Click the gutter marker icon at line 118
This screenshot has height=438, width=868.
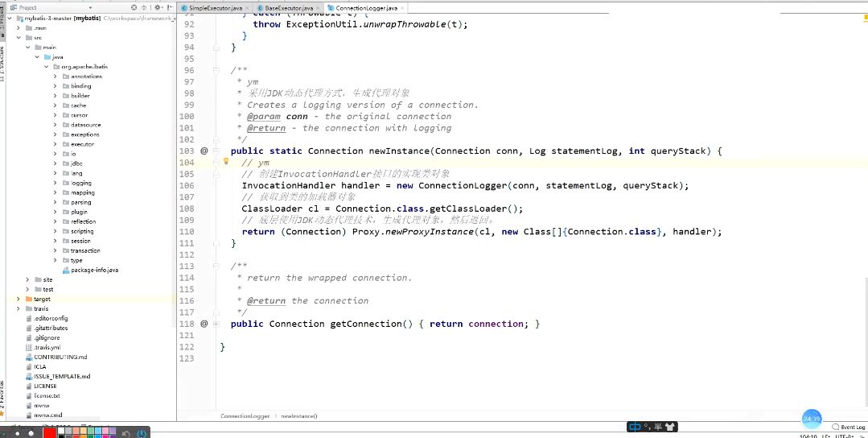[x=204, y=324]
